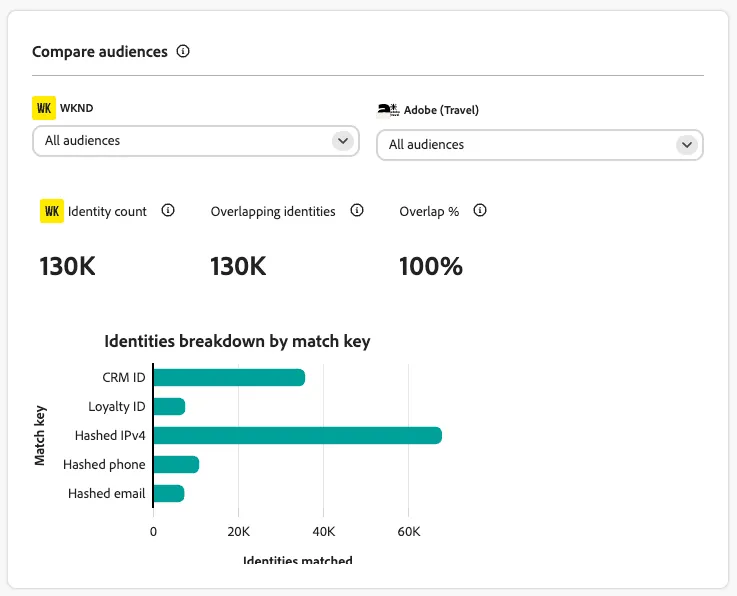Click the Identities breakdown by match key title
737x596 pixels.
237,341
